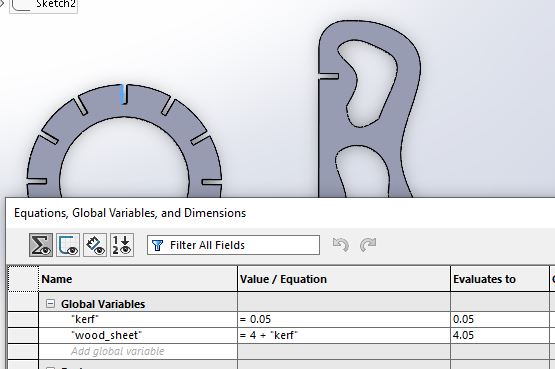Screen dimensions: 555x369
Task: Click the "= 0.05" equation cell
Action: (x=344, y=319)
